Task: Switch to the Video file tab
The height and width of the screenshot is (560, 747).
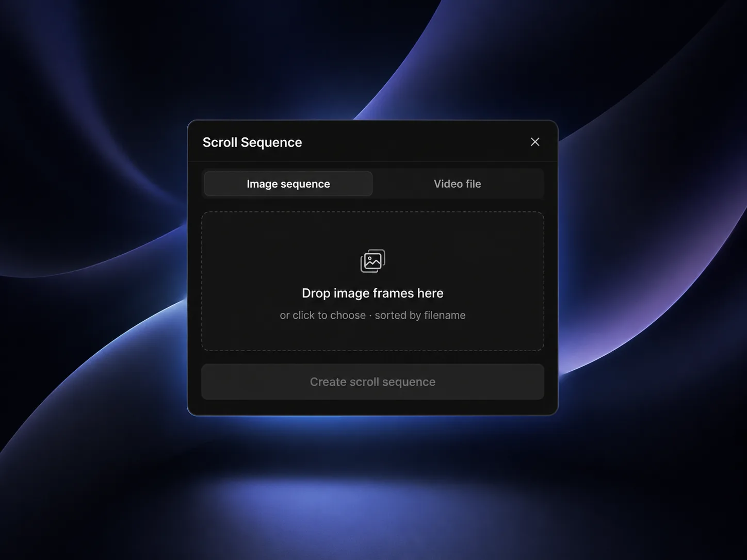Action: 457,184
